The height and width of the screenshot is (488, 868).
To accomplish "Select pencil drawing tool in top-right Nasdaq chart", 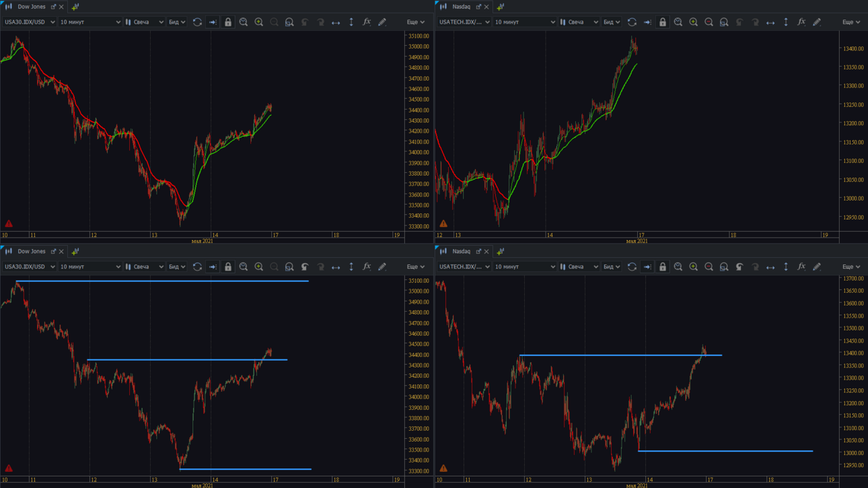I will pos(817,22).
